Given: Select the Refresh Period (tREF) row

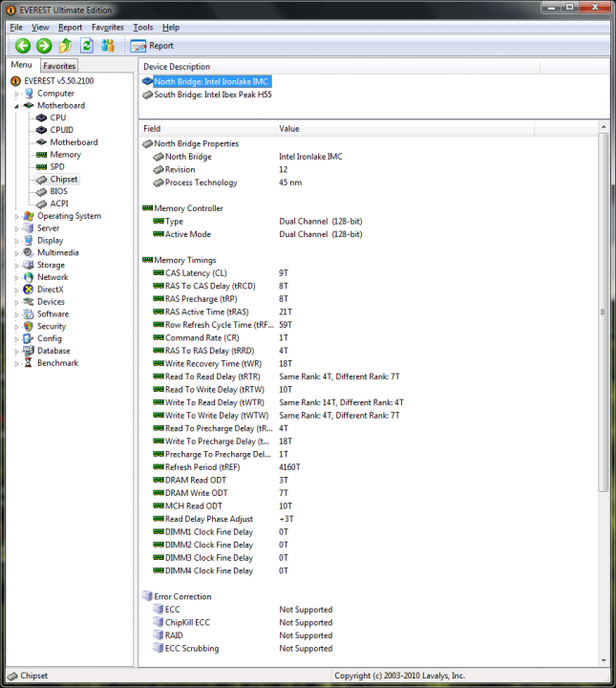Looking at the screenshot, I should (x=368, y=467).
